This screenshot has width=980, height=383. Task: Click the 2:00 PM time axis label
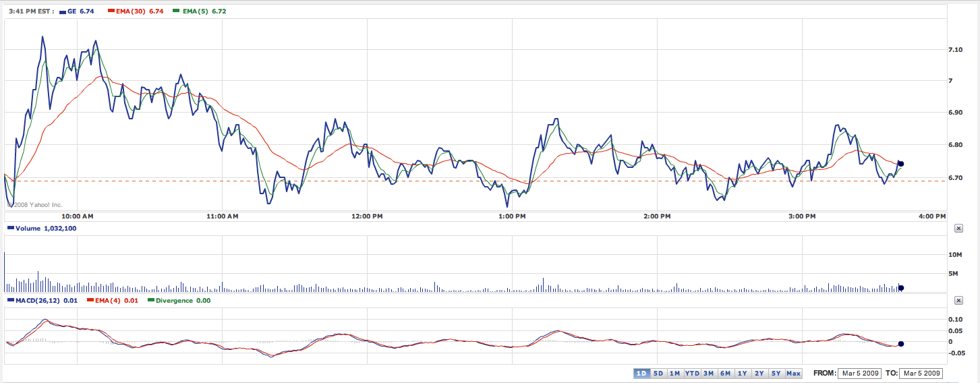coord(658,216)
